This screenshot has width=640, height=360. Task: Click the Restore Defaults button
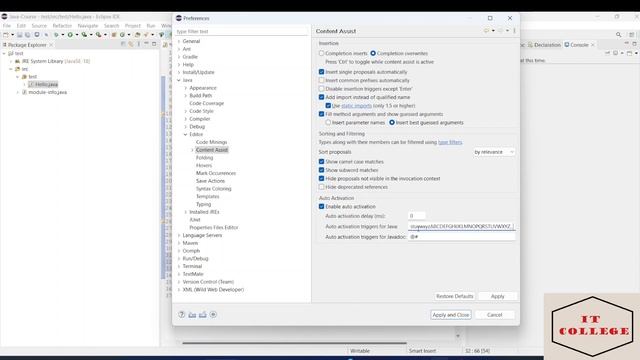coord(454,296)
